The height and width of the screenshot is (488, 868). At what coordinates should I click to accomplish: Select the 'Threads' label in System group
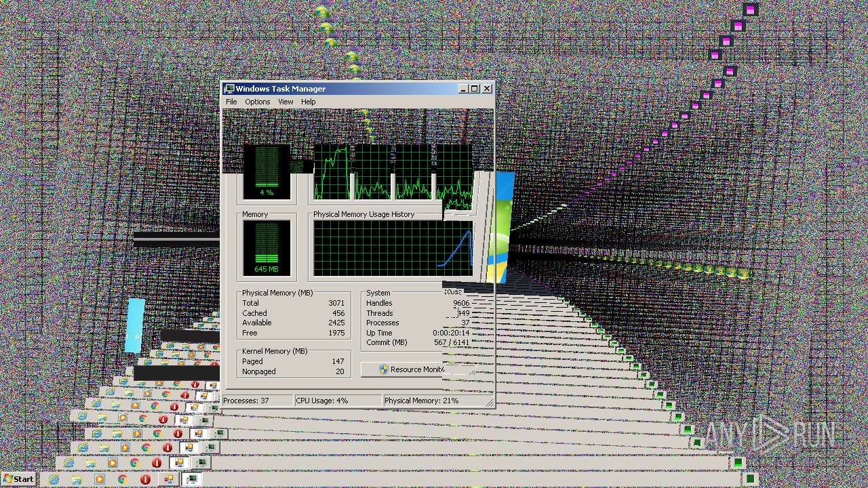tap(380, 313)
